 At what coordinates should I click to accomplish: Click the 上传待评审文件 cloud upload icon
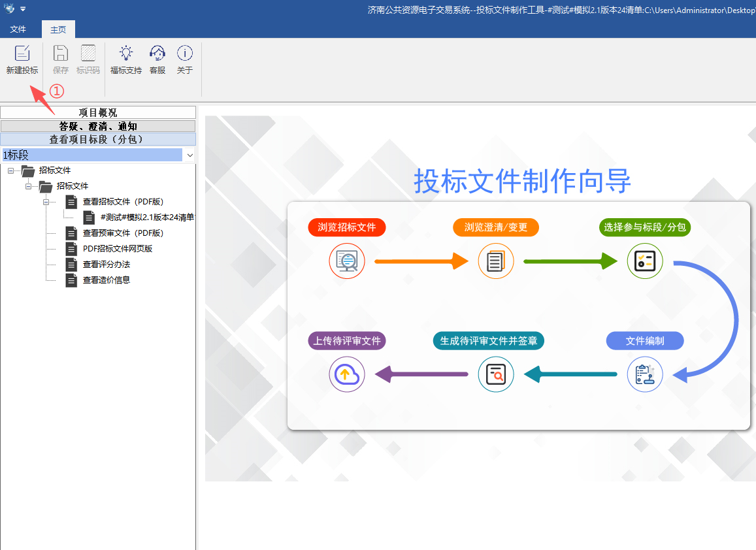click(346, 374)
